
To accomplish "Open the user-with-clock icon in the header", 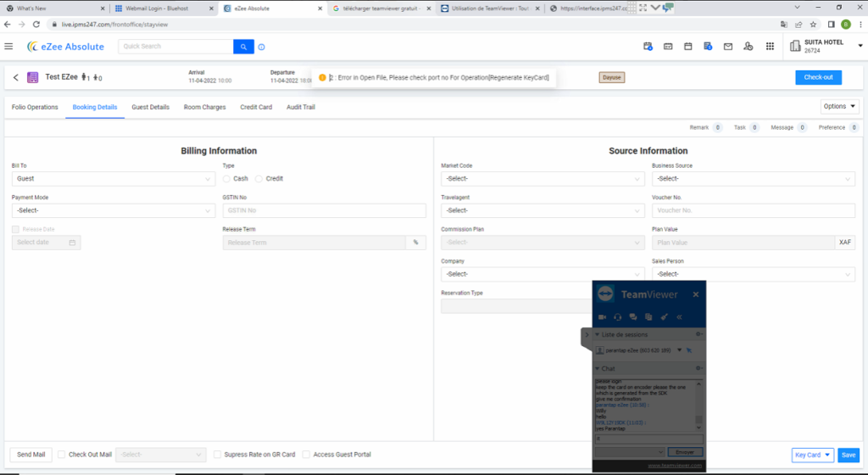I will point(748,47).
